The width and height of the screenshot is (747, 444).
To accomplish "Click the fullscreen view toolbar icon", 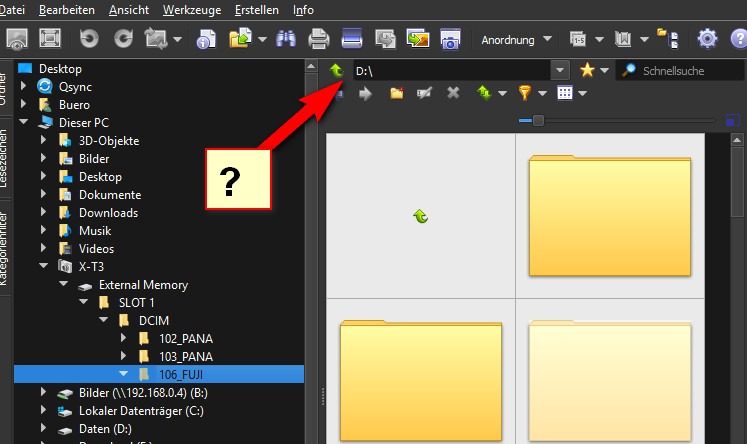I will click(50, 39).
